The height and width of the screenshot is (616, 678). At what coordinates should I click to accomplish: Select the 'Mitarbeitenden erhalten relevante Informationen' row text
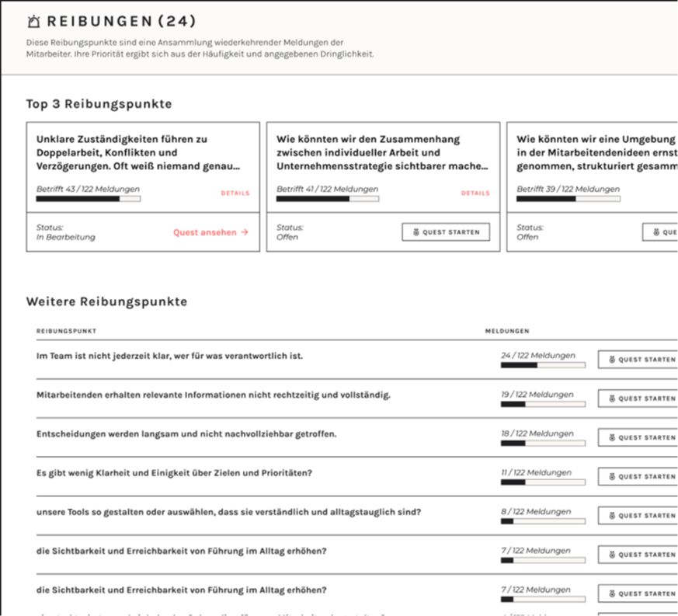214,395
